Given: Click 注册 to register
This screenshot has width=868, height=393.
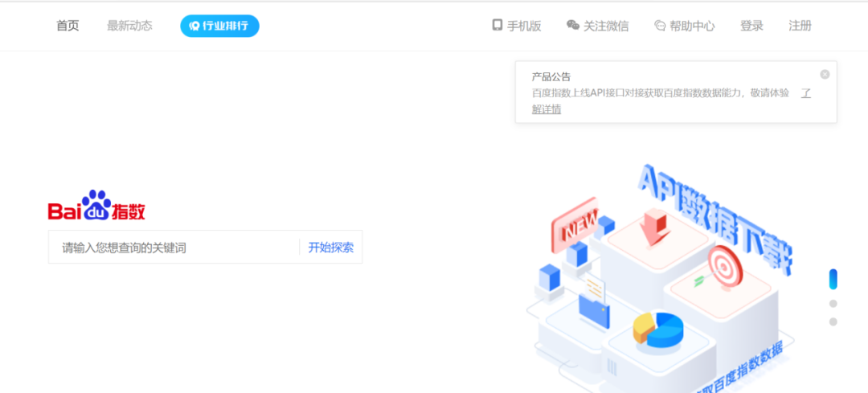Looking at the screenshot, I should tap(800, 26).
